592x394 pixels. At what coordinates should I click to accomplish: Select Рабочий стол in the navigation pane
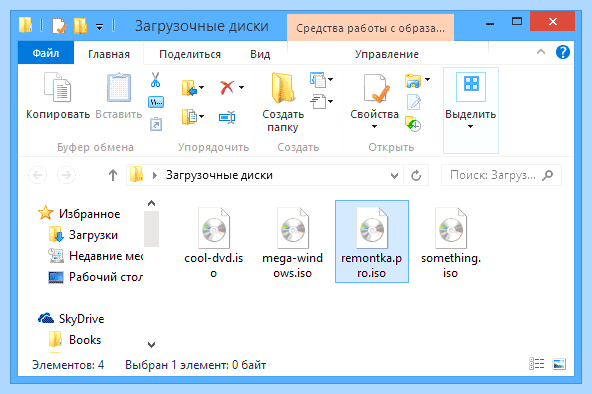pyautogui.click(x=96, y=277)
